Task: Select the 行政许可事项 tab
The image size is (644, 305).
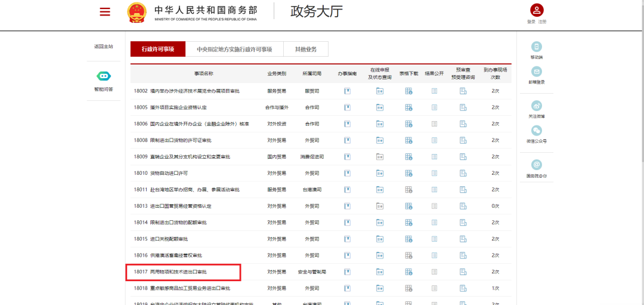Action: pos(158,49)
